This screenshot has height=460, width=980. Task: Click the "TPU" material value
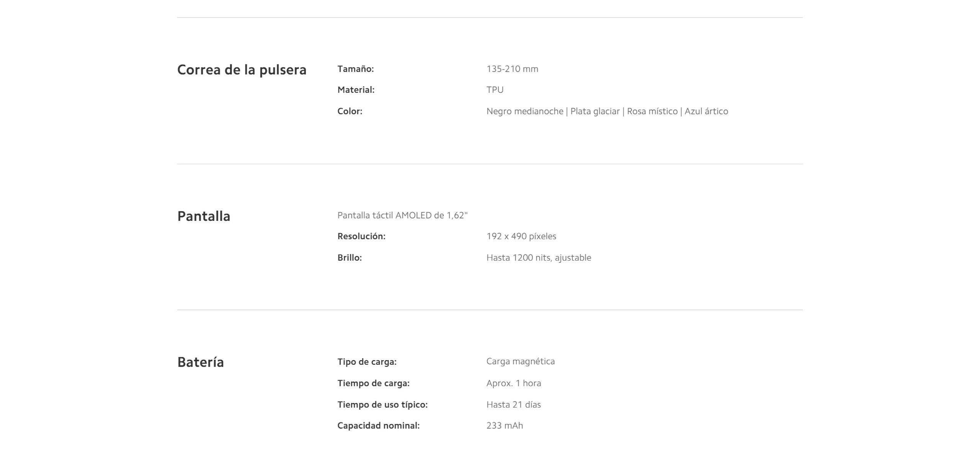tap(495, 90)
